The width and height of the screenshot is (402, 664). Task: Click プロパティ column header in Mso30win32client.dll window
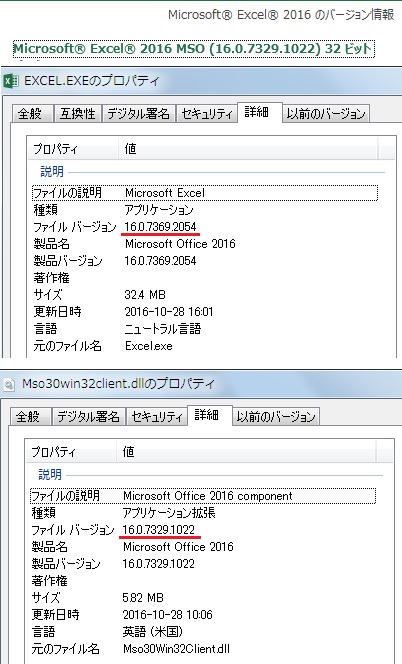point(71,452)
